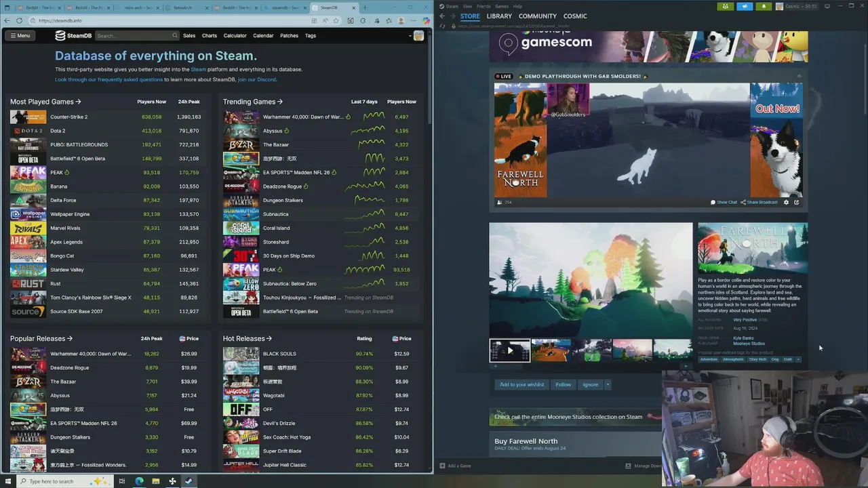Toggle Steam Big Picture mode icon
This screenshot has width=868, height=488.
tap(827, 6)
